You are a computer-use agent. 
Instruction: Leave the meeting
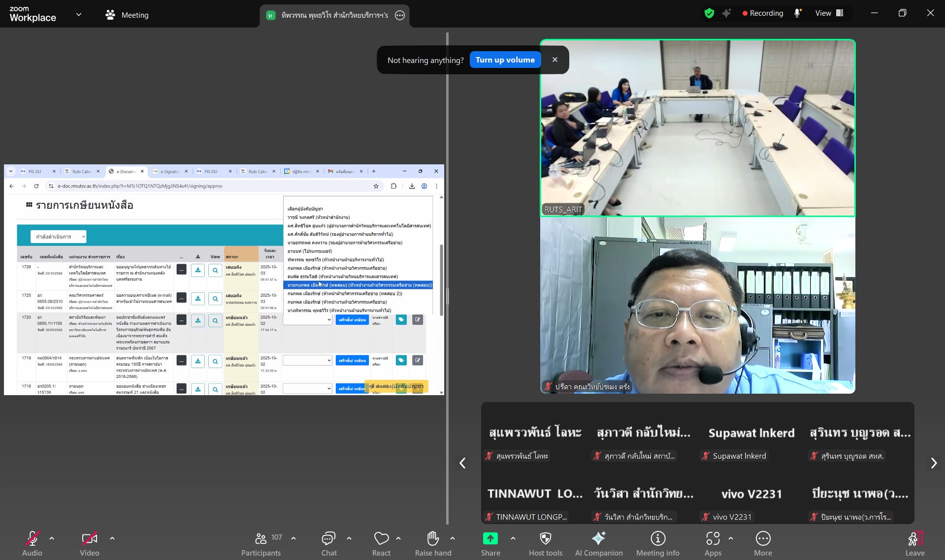click(x=914, y=544)
